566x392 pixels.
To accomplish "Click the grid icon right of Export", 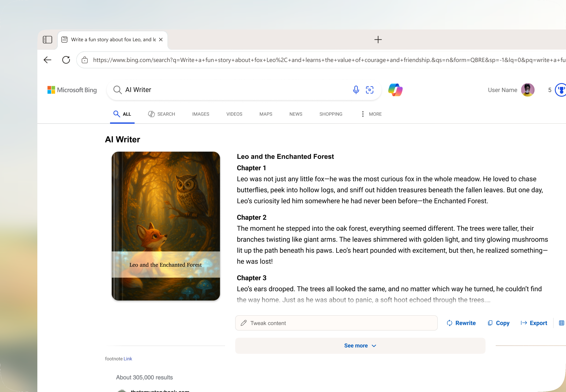I will click(562, 323).
